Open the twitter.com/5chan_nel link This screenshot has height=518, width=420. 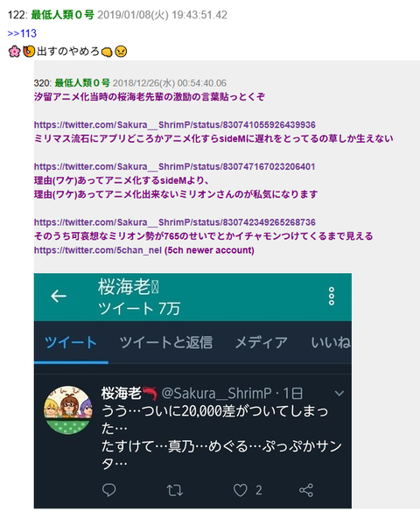coord(98,250)
